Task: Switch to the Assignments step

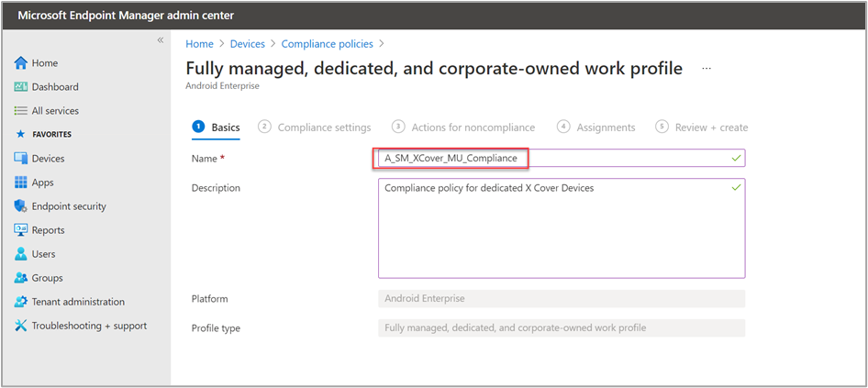Action: (x=596, y=127)
